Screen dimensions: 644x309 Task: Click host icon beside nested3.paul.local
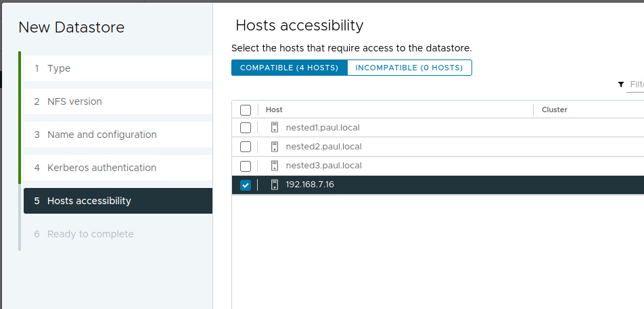pos(275,166)
